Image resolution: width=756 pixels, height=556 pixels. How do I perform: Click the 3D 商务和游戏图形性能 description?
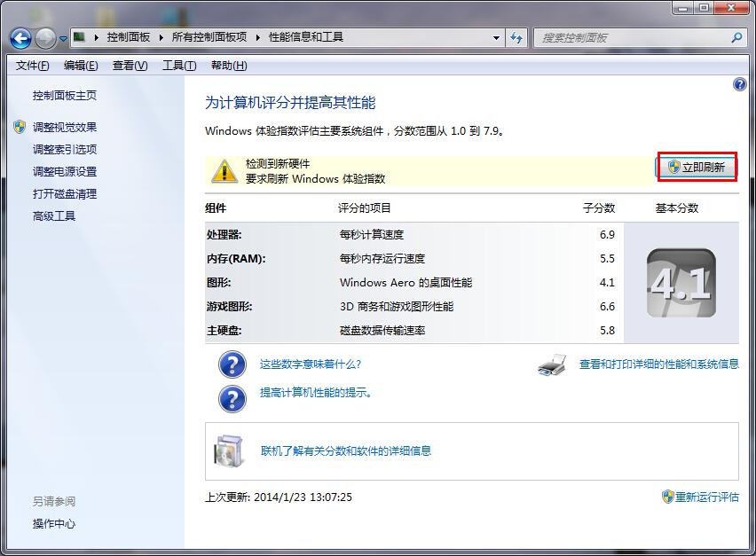397,307
